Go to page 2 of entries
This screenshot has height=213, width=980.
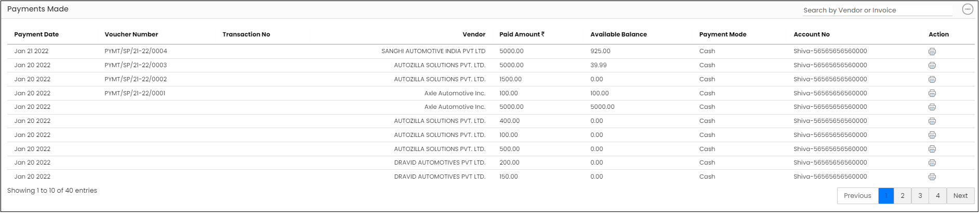click(x=903, y=196)
